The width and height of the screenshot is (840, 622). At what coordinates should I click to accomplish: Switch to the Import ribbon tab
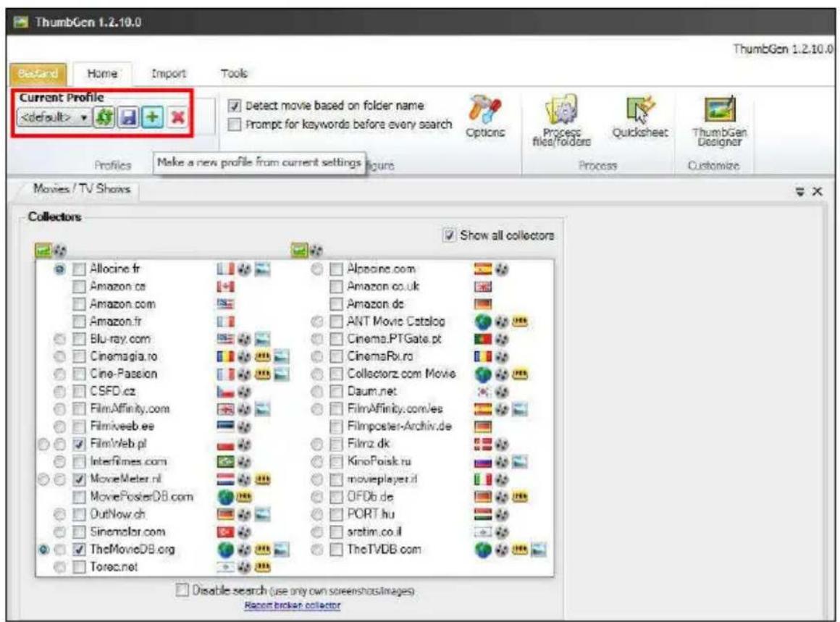pos(169,73)
